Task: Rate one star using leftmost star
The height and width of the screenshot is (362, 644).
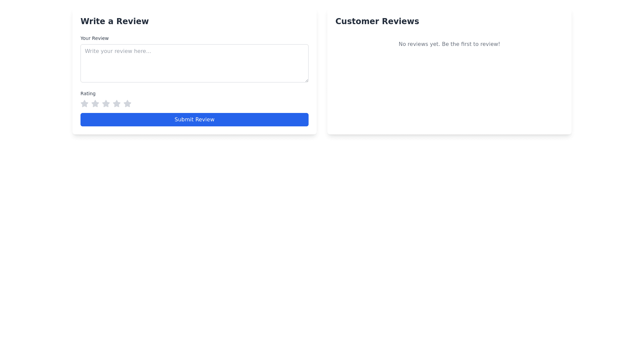Action: click(85, 104)
